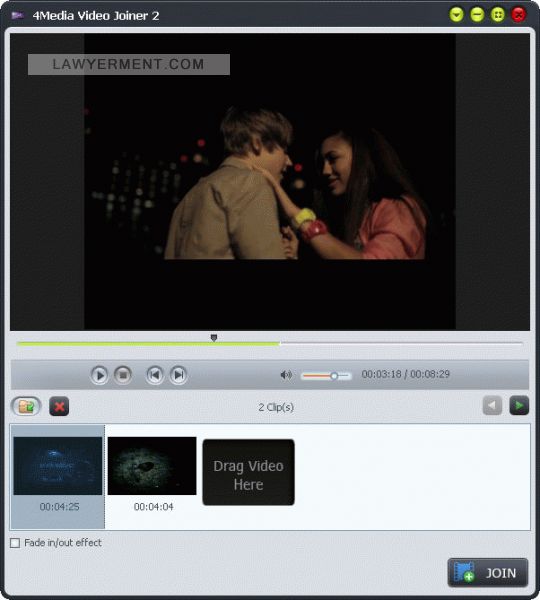Viewport: 540px width, 600px height.
Task: Close the 4Media Video Joiner window
Action: pos(519,15)
